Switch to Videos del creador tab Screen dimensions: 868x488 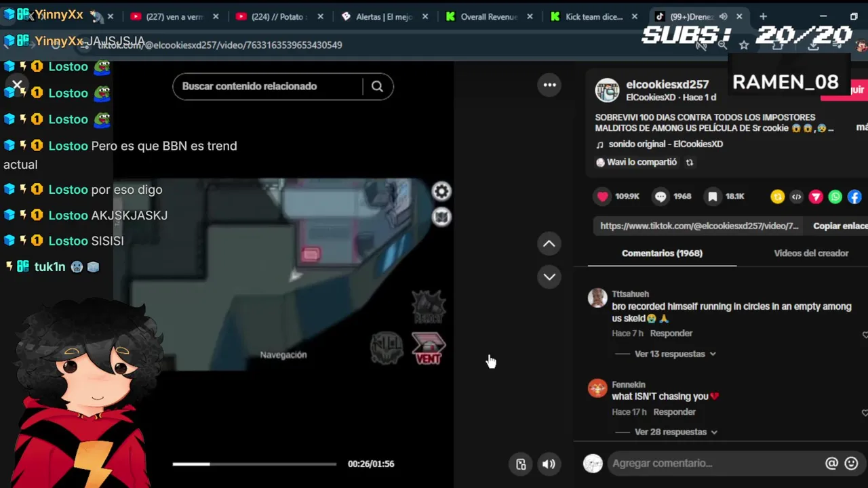(x=811, y=253)
